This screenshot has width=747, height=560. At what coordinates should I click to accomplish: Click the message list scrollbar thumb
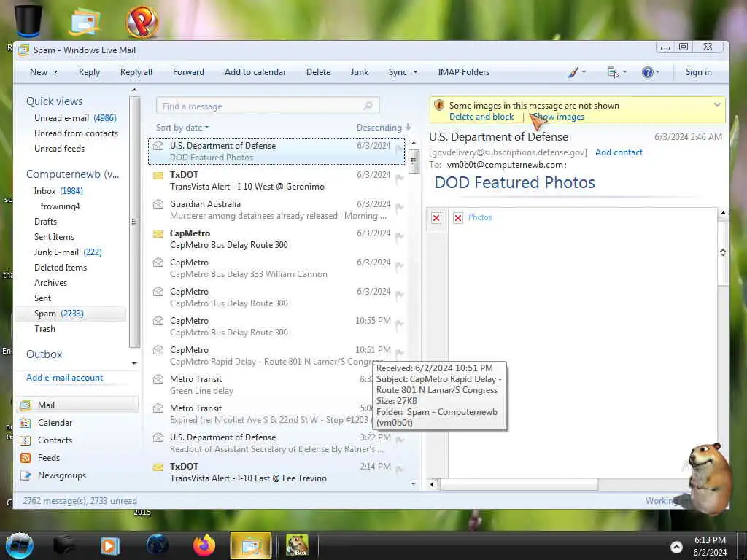coord(414,161)
